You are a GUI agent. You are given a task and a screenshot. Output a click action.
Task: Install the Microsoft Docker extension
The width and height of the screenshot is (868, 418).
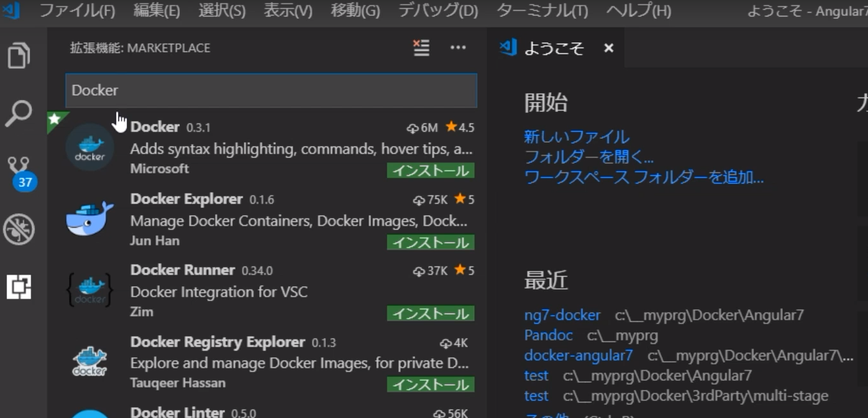pos(431,171)
